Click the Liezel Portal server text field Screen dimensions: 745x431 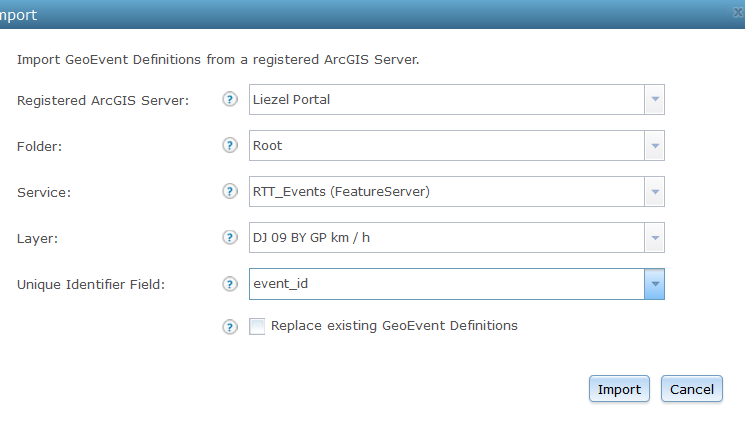pos(445,100)
